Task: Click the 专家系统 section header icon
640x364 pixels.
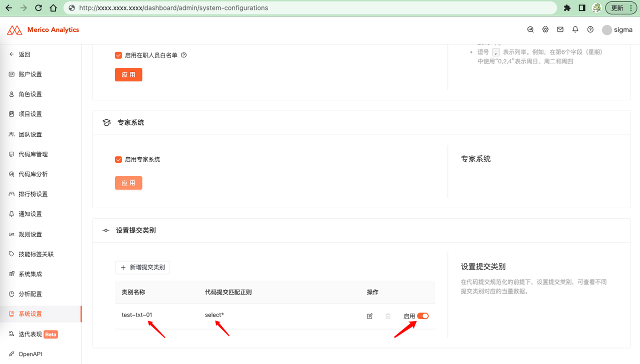Action: tap(106, 122)
